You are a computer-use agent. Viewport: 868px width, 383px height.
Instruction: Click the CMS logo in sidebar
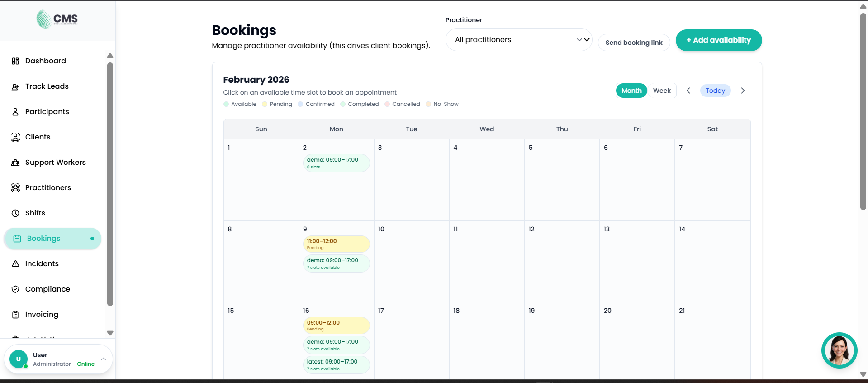tap(57, 19)
